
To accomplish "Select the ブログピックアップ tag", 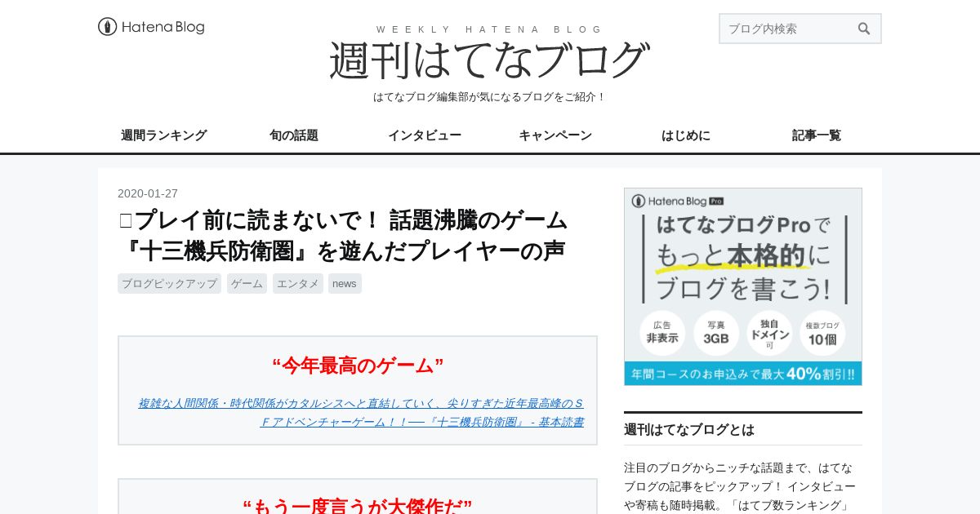I will (169, 283).
